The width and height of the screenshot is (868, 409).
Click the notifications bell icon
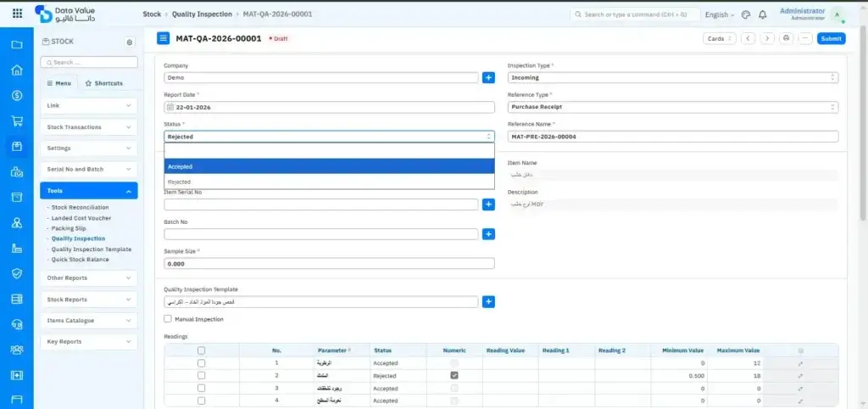click(763, 14)
